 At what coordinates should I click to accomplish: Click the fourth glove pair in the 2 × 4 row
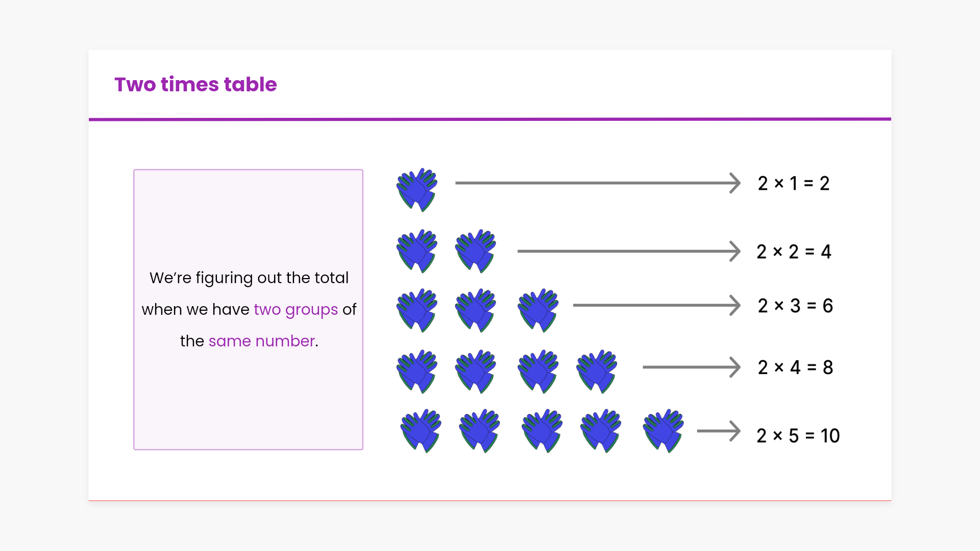pyautogui.click(x=597, y=371)
